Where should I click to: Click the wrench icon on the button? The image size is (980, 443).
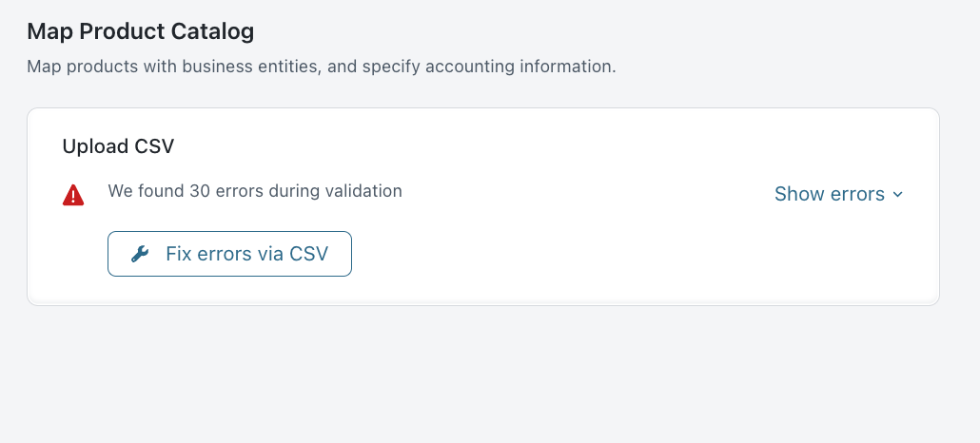tap(140, 254)
